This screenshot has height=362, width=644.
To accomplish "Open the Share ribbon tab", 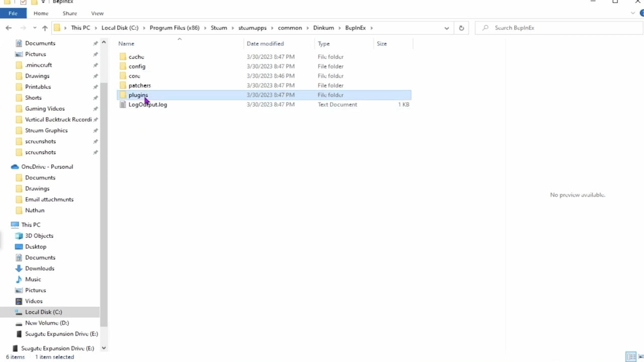I will [69, 13].
